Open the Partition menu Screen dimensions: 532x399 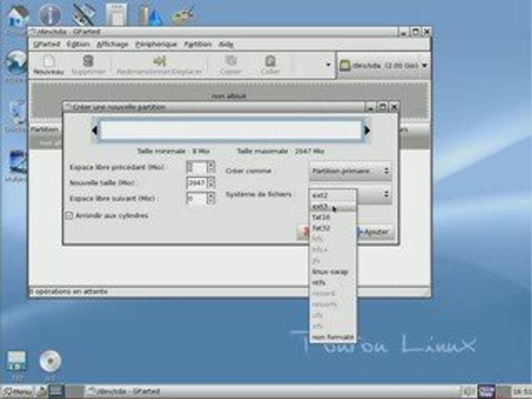click(x=198, y=44)
